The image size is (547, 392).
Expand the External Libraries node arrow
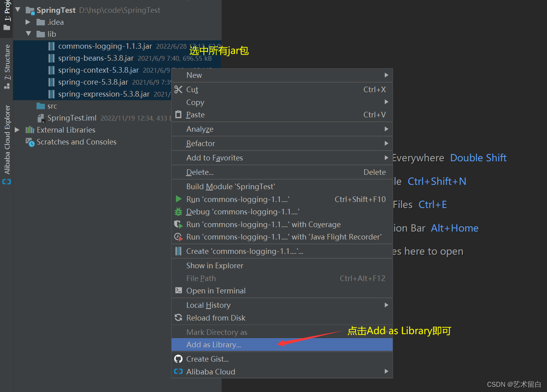point(17,130)
